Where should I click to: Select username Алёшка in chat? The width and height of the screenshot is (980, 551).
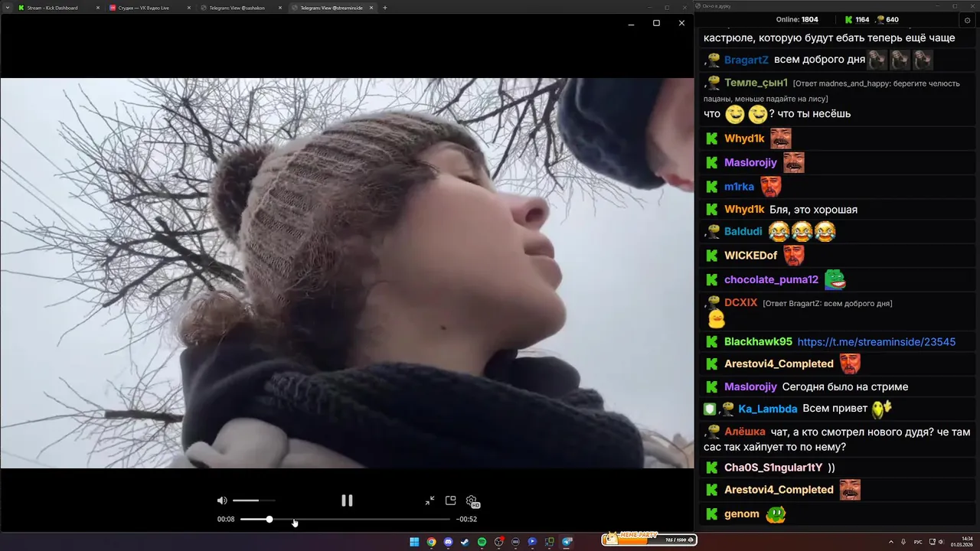[x=745, y=432]
